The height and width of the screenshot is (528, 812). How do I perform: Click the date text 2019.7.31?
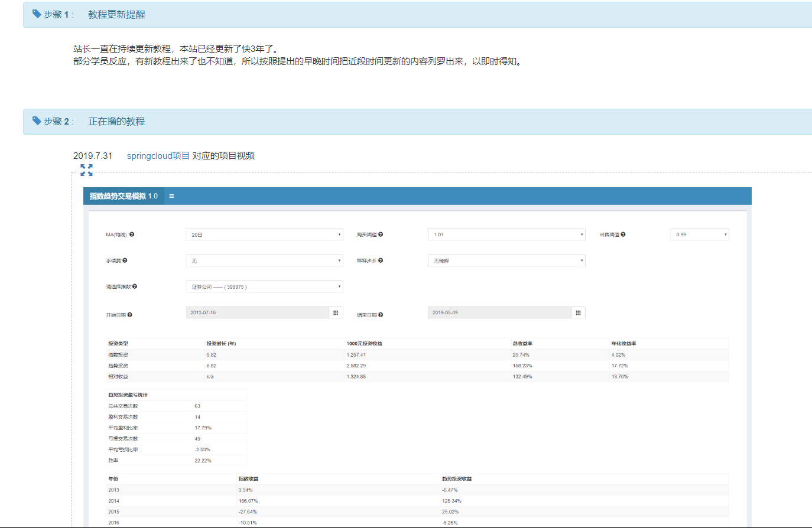pos(93,155)
